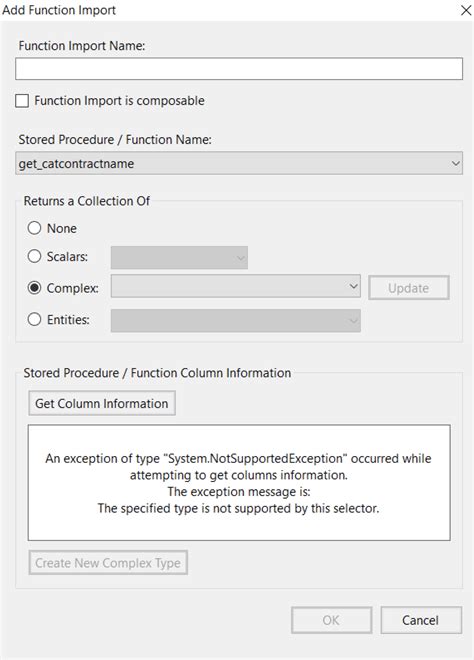Click the OK button

tap(331, 620)
